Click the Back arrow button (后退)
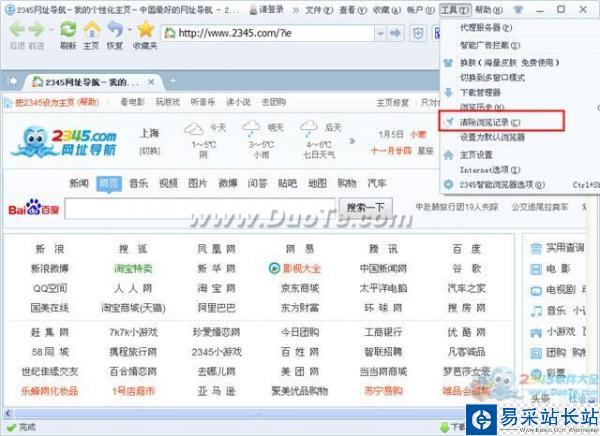The image size is (600, 436). [x=17, y=29]
